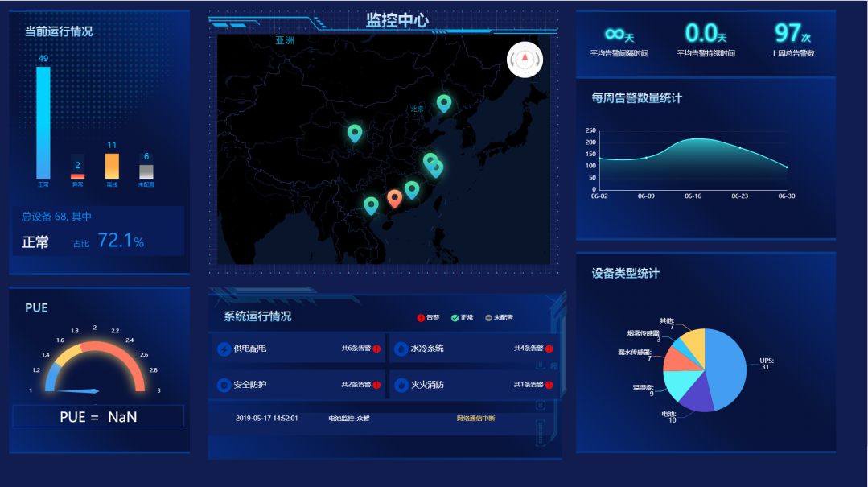Click the PUE = NaN readout box

click(x=98, y=417)
